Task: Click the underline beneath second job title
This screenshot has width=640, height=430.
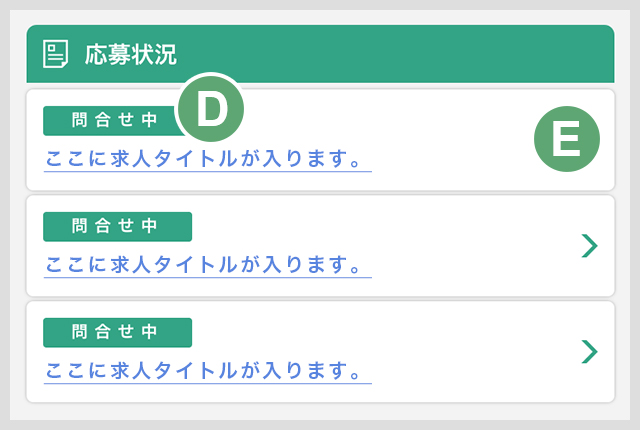Action: click(x=208, y=277)
